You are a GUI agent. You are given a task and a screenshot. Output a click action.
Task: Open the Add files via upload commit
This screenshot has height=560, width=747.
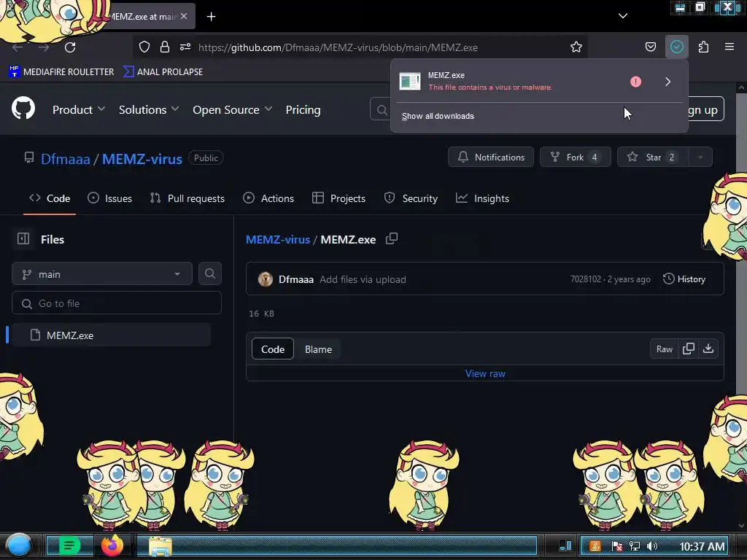[363, 279]
